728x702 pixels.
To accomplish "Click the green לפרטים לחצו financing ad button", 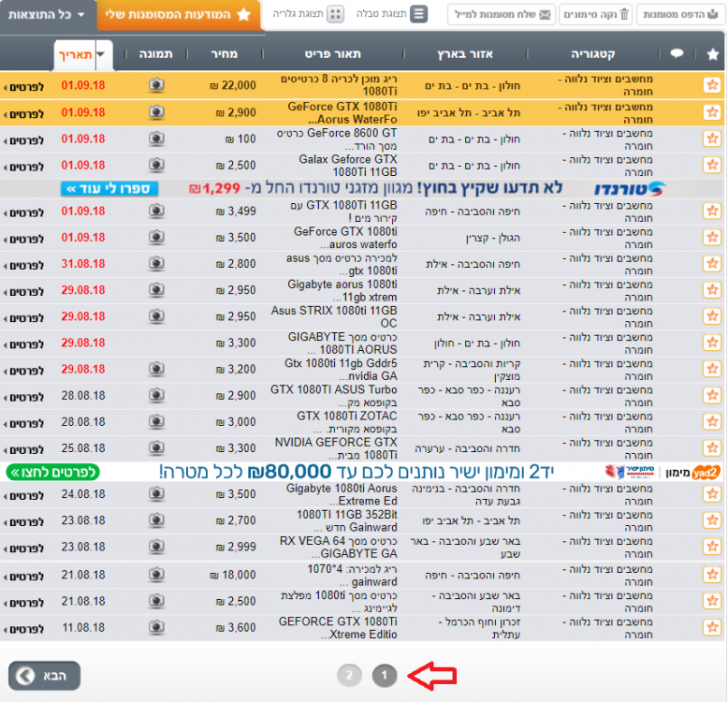I will coord(53,472).
